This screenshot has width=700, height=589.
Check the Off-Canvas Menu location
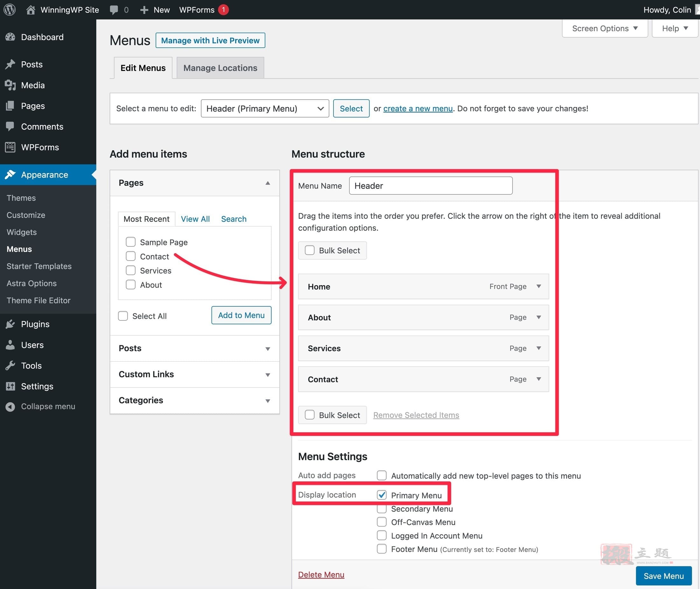(381, 522)
